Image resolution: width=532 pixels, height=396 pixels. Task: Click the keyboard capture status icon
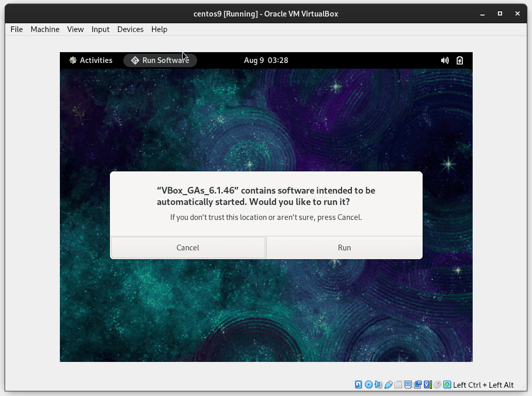pyautogui.click(x=447, y=385)
